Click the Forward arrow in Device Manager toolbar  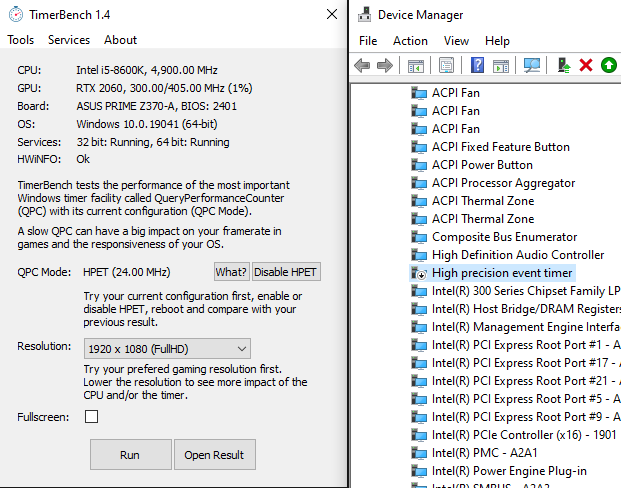point(385,65)
